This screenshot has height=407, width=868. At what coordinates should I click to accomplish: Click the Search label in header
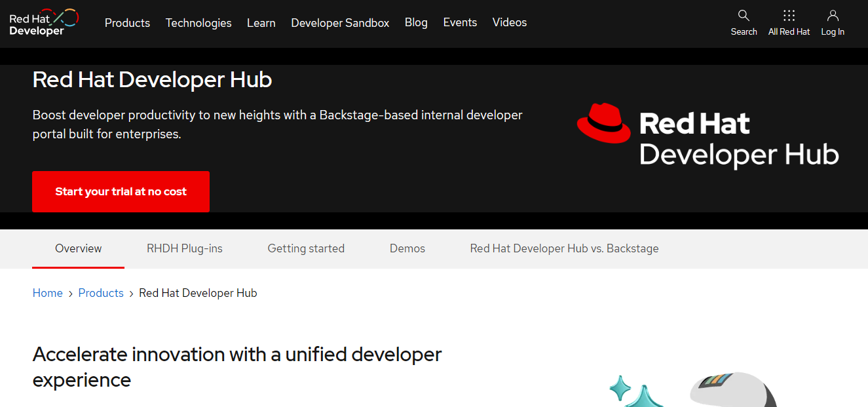(x=744, y=31)
